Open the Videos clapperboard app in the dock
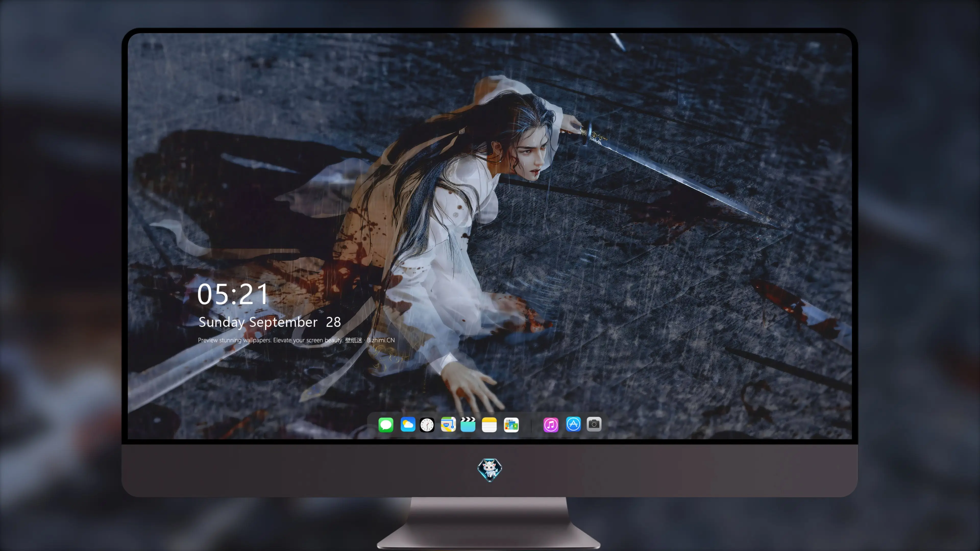The width and height of the screenshot is (980, 551). tap(468, 424)
